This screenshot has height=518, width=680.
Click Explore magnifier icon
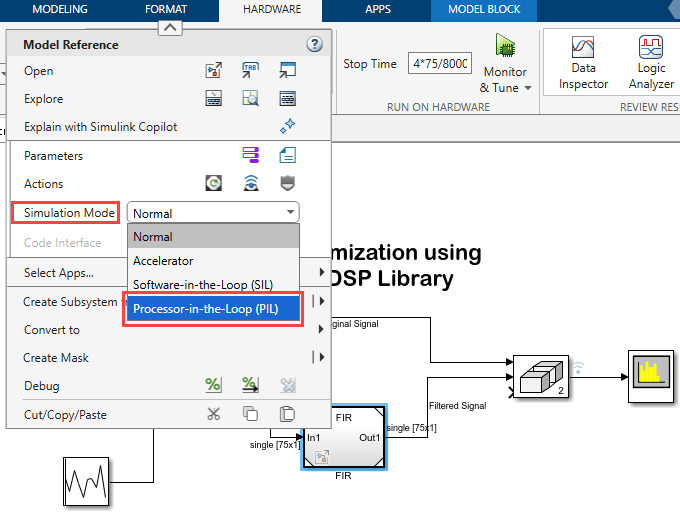tap(251, 98)
